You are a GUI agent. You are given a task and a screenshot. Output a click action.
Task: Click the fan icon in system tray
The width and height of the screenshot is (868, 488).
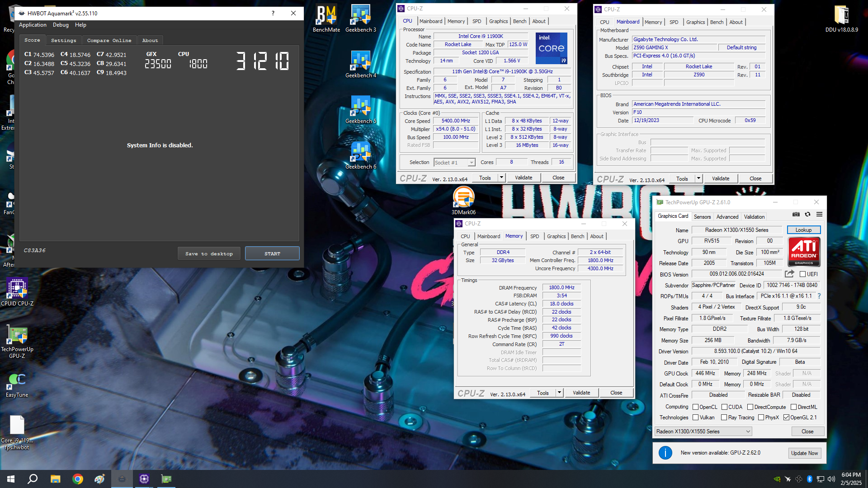coord(799,479)
